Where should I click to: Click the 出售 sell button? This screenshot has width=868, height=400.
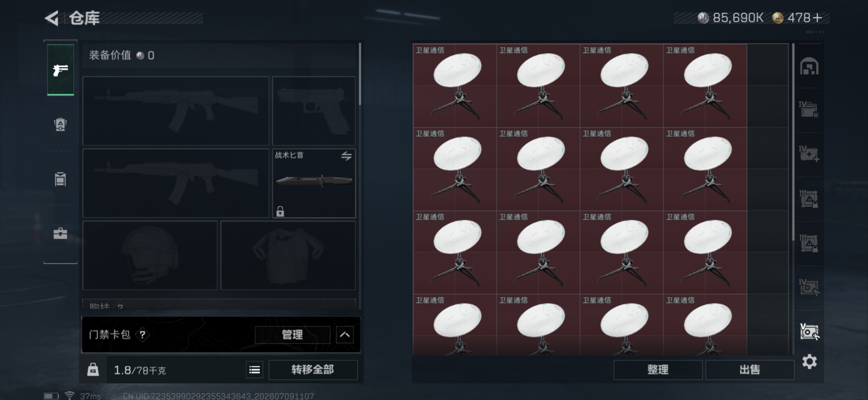(x=750, y=370)
